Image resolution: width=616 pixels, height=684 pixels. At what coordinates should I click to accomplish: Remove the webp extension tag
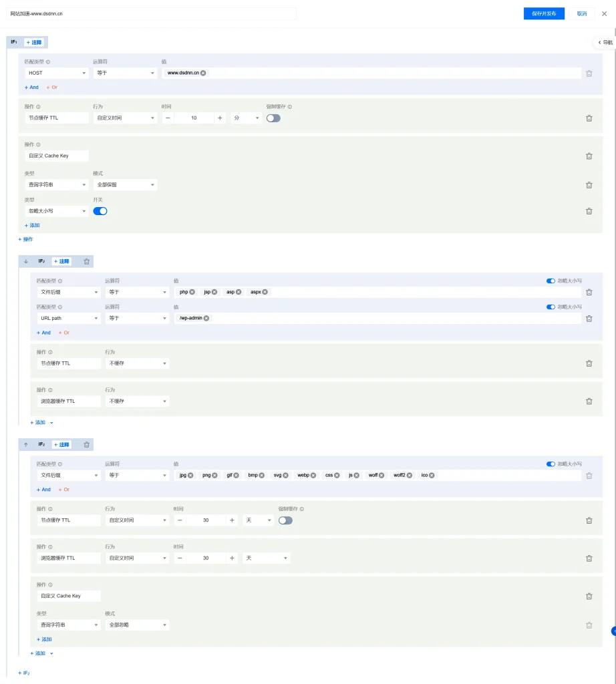pyautogui.click(x=312, y=475)
